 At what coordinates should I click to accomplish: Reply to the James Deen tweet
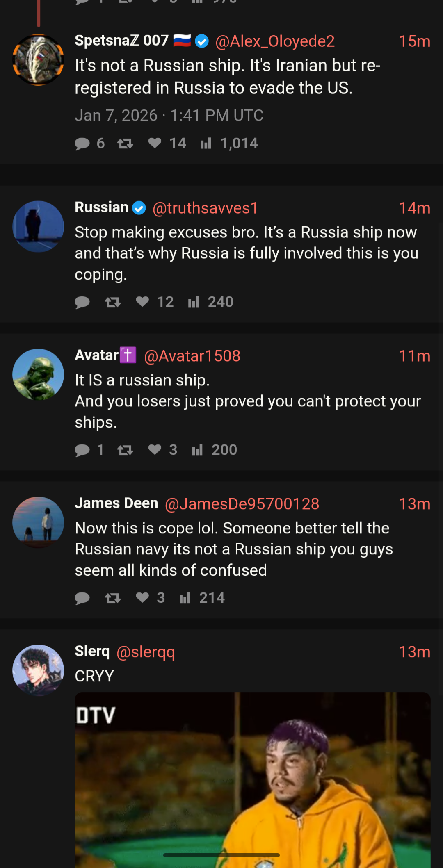pos(82,598)
